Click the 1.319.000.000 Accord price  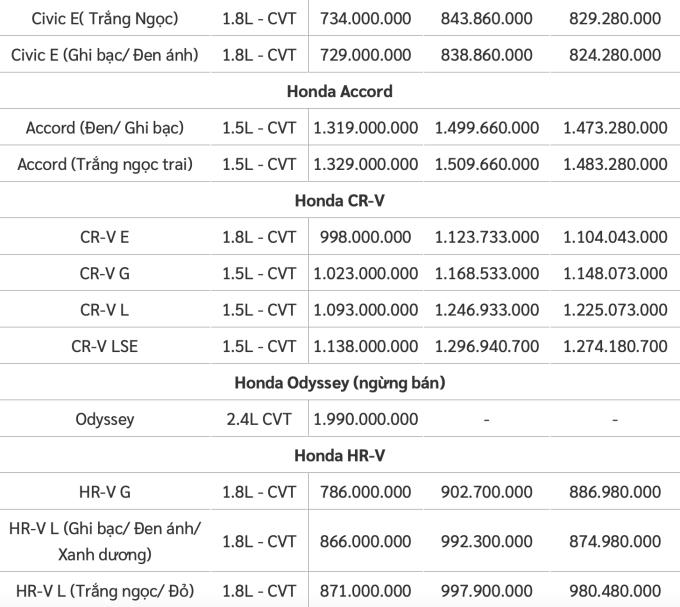click(x=366, y=128)
